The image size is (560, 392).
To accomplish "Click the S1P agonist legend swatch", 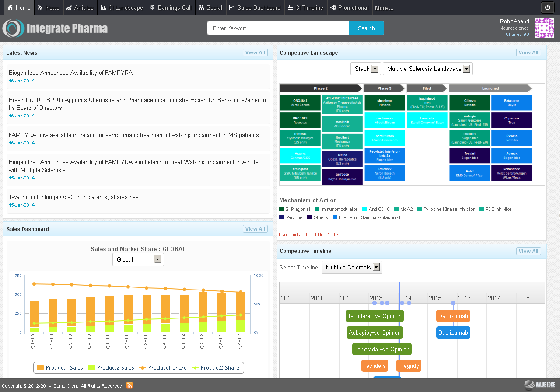I will 281,209.
